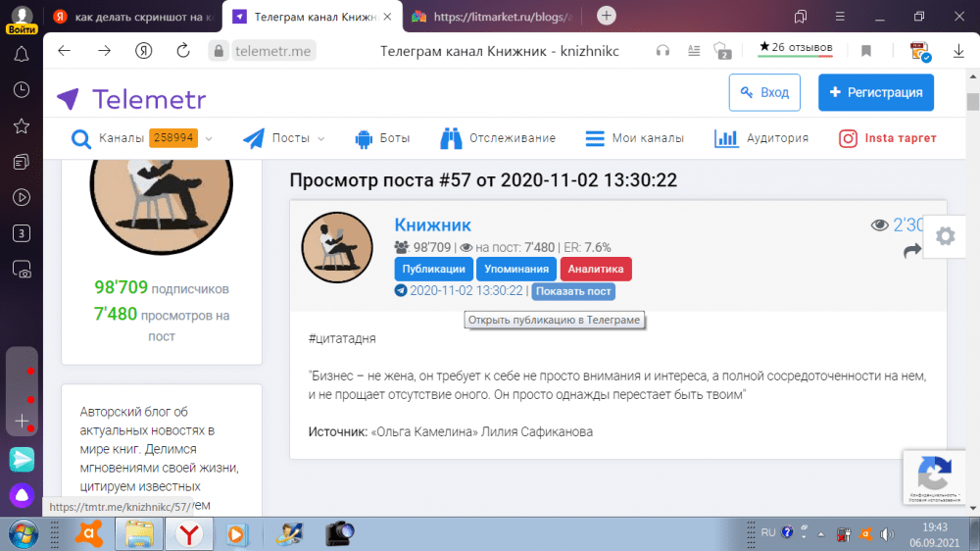Open Аналитика for the channel
Screen dimensions: 980x551
point(596,269)
